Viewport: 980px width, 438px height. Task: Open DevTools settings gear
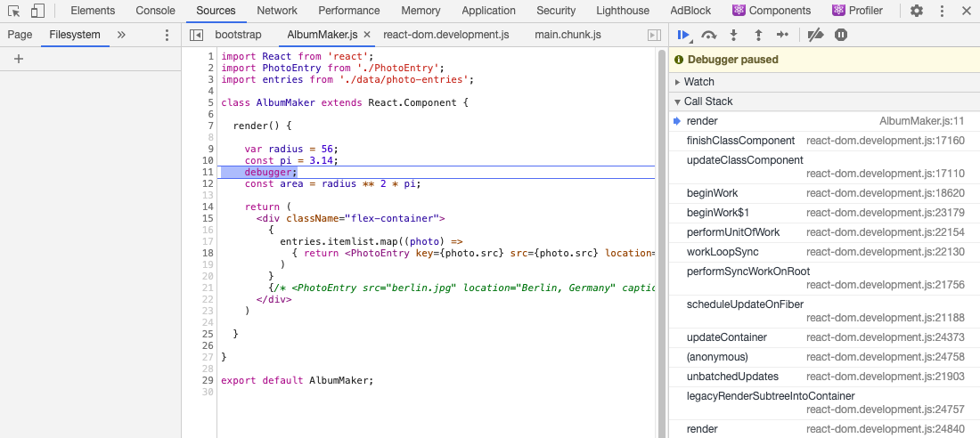(917, 11)
